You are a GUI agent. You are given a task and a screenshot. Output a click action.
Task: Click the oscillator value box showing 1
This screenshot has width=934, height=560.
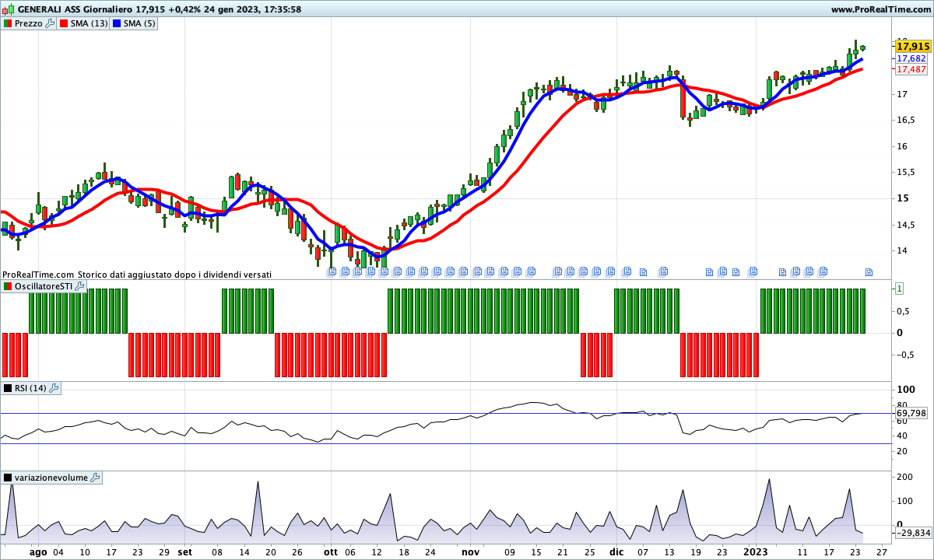[x=900, y=289]
